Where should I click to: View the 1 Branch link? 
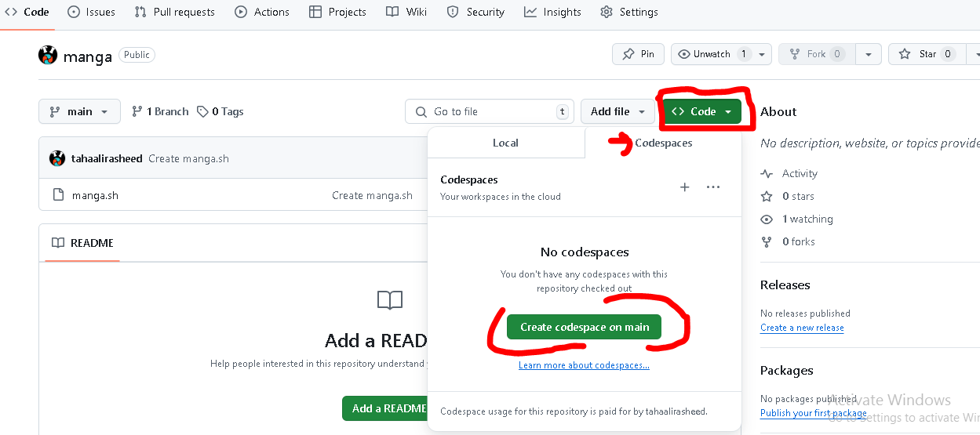[x=160, y=111]
